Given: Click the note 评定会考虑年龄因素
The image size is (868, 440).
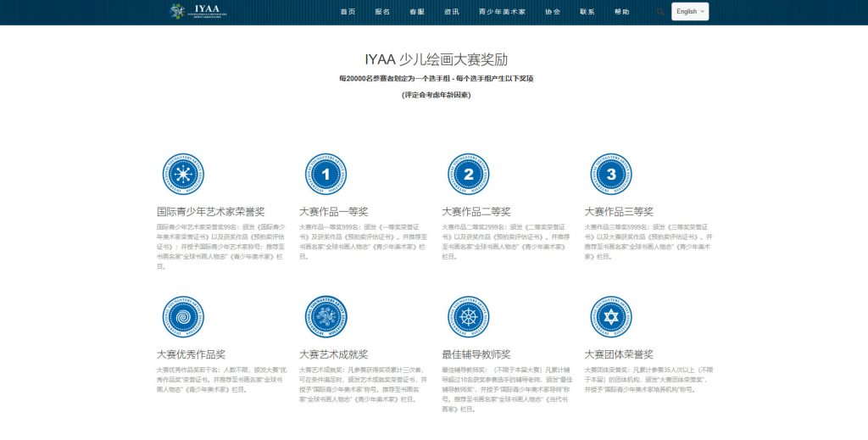Looking at the screenshot, I should 437,95.
